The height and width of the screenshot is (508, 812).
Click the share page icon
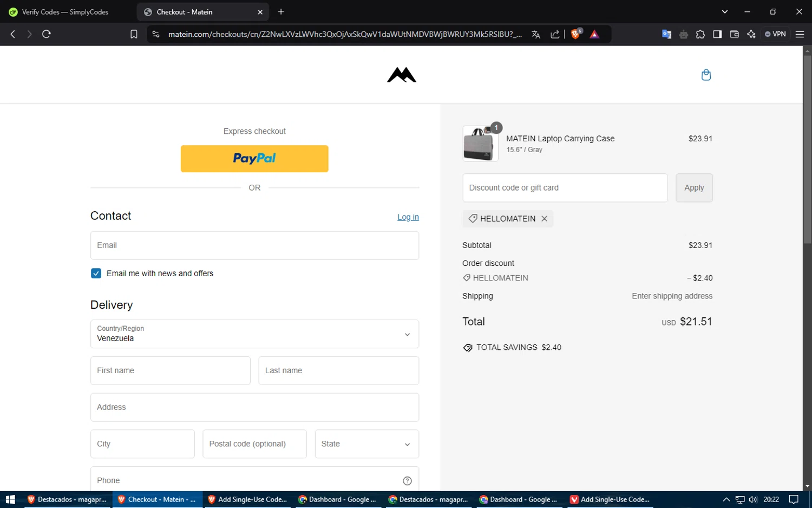coord(555,34)
